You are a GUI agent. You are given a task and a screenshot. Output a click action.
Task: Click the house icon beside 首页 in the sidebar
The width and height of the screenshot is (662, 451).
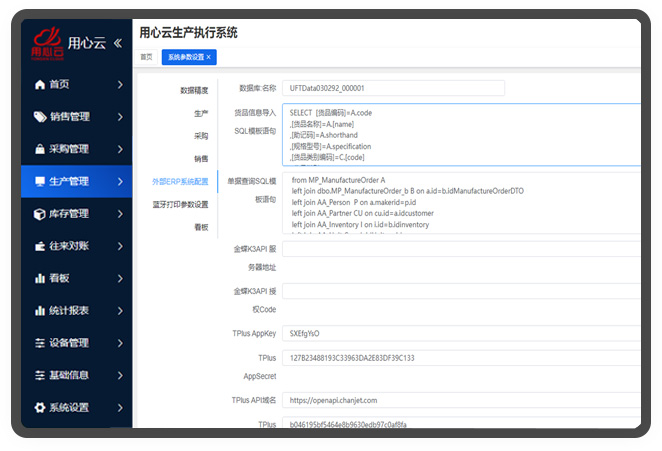[x=40, y=85]
